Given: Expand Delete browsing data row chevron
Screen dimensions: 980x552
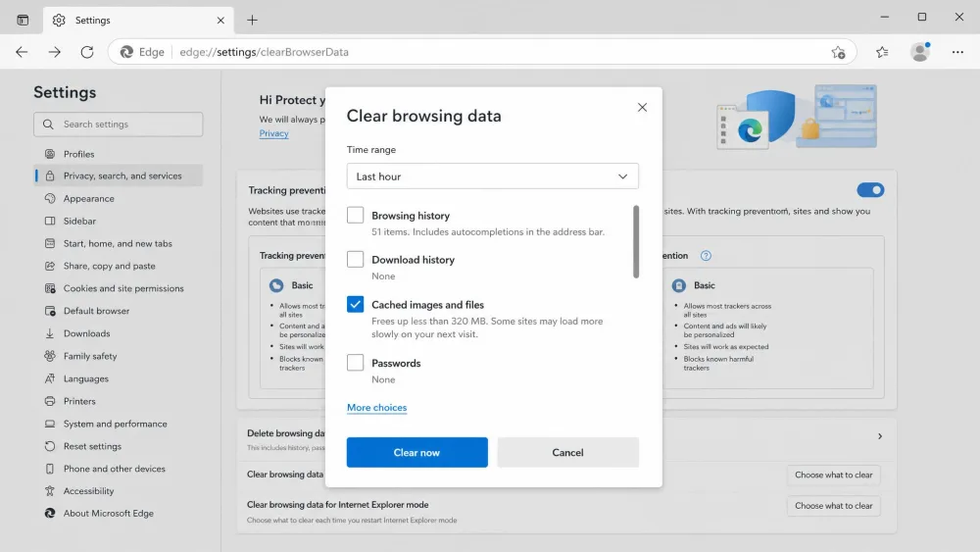Looking at the screenshot, I should 880,436.
